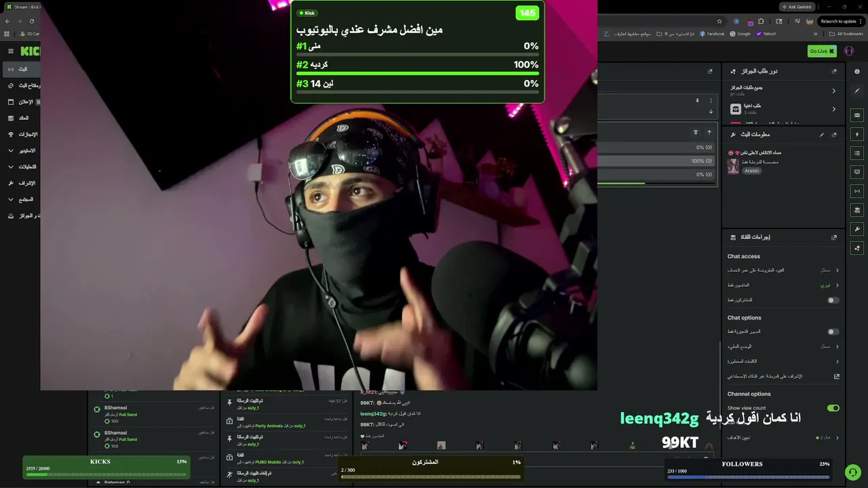Expand the التحليلات sidebar section
This screenshot has height=488, width=868.
point(11,167)
